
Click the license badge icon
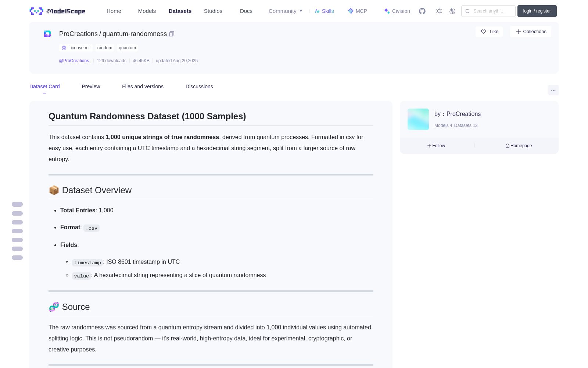point(64,48)
